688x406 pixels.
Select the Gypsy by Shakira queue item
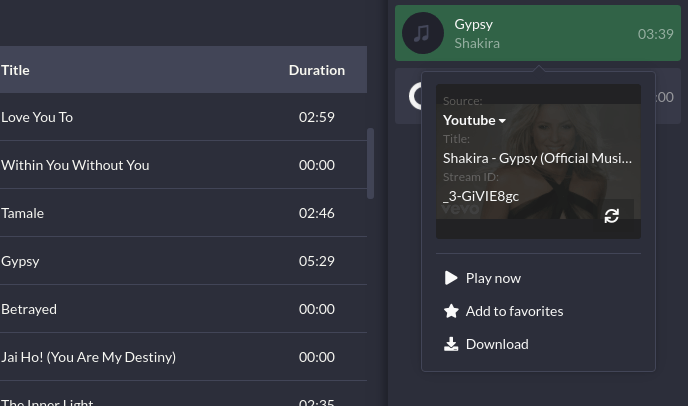click(538, 33)
